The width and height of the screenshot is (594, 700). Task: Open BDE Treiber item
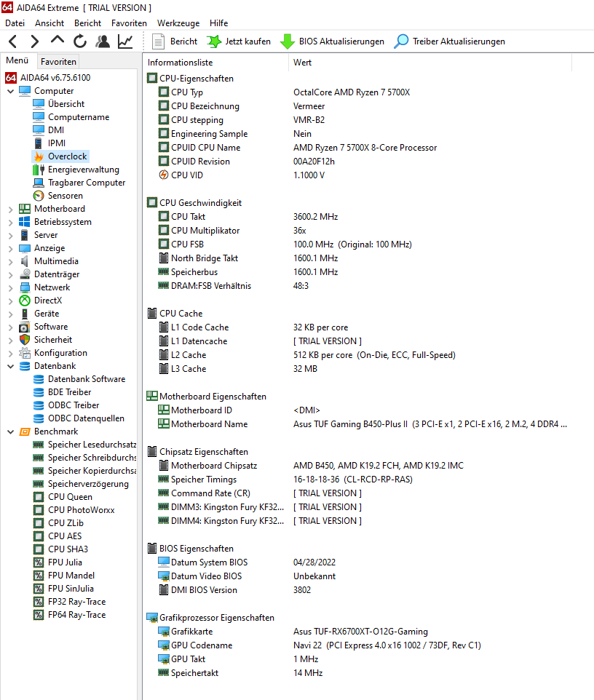pos(70,392)
